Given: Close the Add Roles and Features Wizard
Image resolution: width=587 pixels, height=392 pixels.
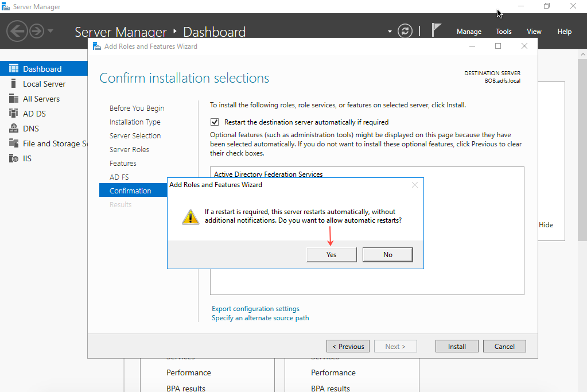Looking at the screenshot, I should coord(524,46).
